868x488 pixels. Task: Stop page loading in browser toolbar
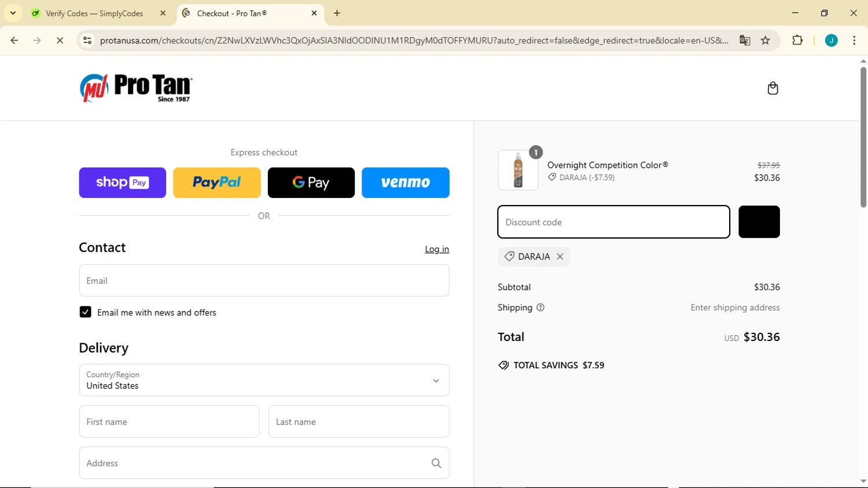click(60, 41)
